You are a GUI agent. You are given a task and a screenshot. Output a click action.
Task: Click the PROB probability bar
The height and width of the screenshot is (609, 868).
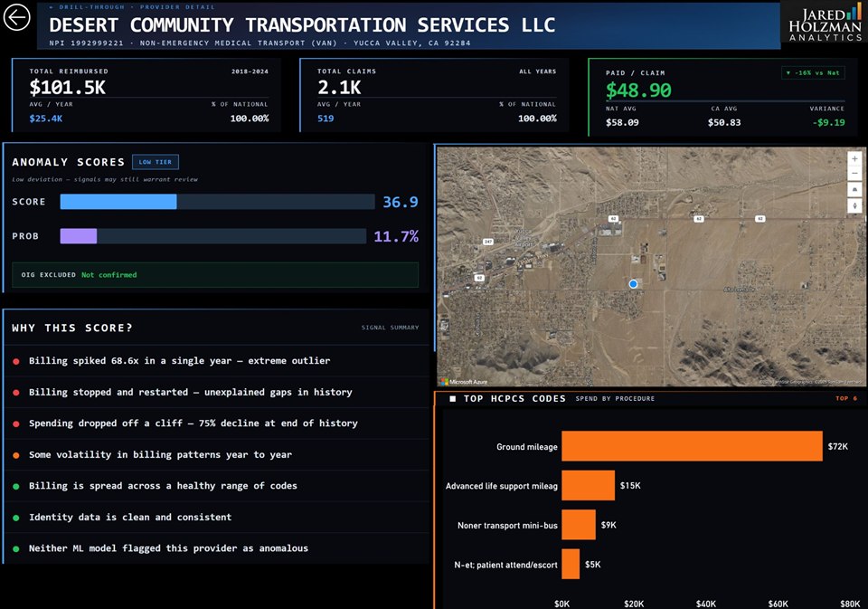click(x=213, y=236)
